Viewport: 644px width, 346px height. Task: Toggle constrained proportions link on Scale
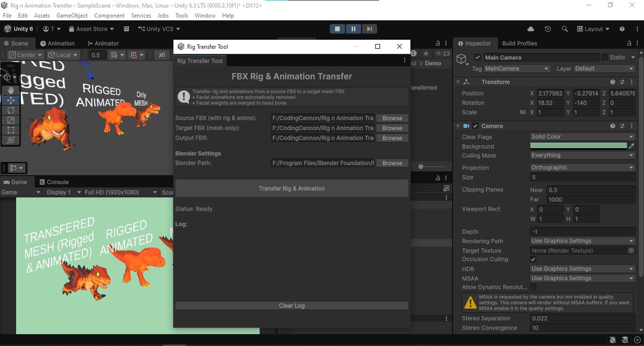(522, 113)
